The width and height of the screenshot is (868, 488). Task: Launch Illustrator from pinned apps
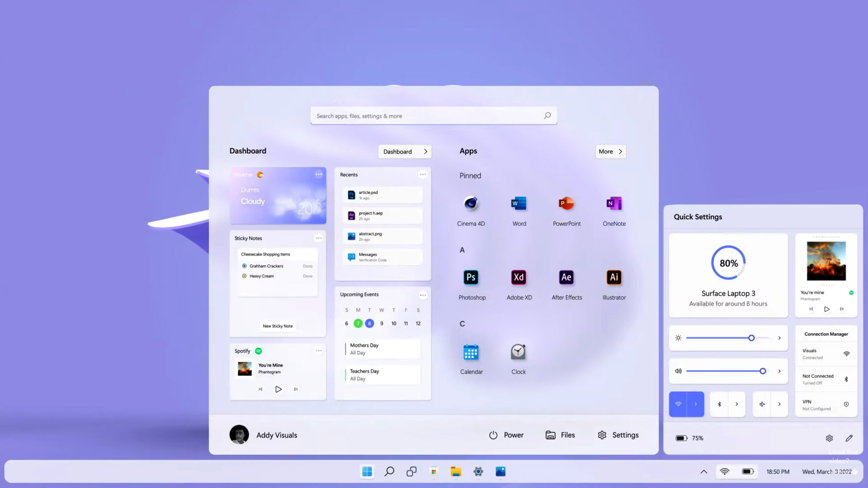click(x=613, y=277)
